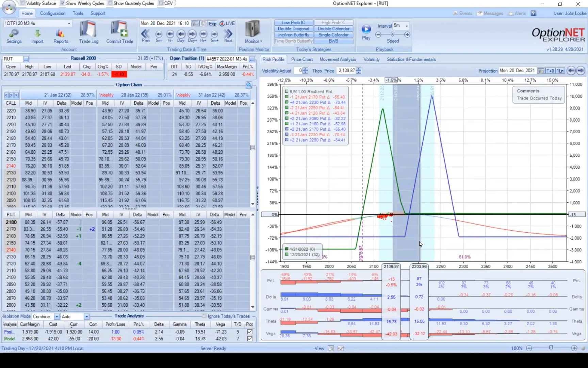Decrease playback speed with minus icon
The height and width of the screenshot is (368, 588).
click(378, 34)
